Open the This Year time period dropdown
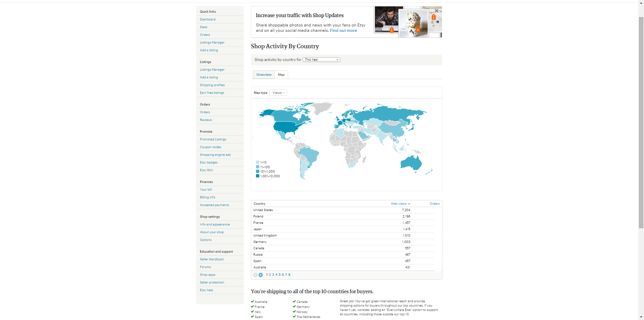Viewport: 644px width, 320px height. tap(321, 60)
